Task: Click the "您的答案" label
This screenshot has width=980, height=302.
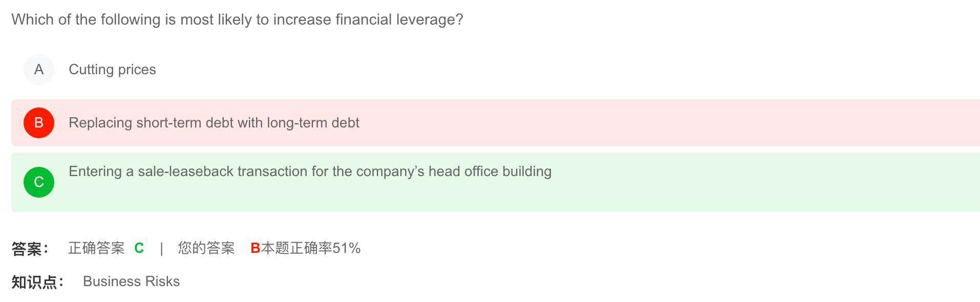Action: [x=206, y=248]
